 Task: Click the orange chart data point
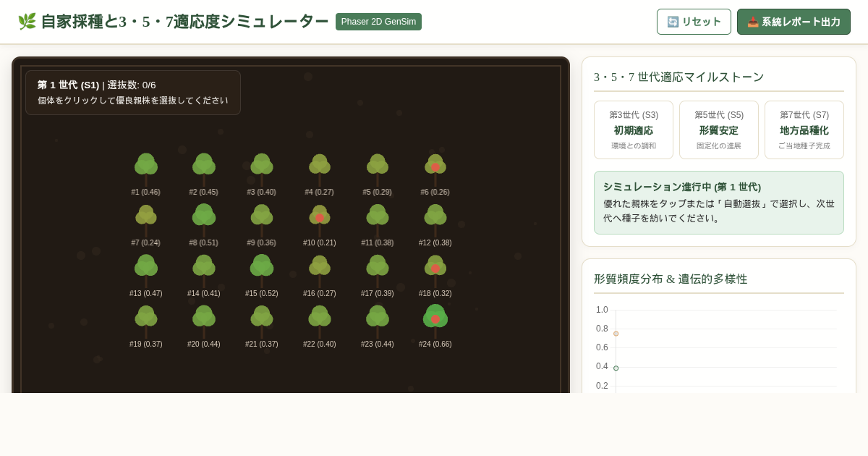click(x=616, y=334)
